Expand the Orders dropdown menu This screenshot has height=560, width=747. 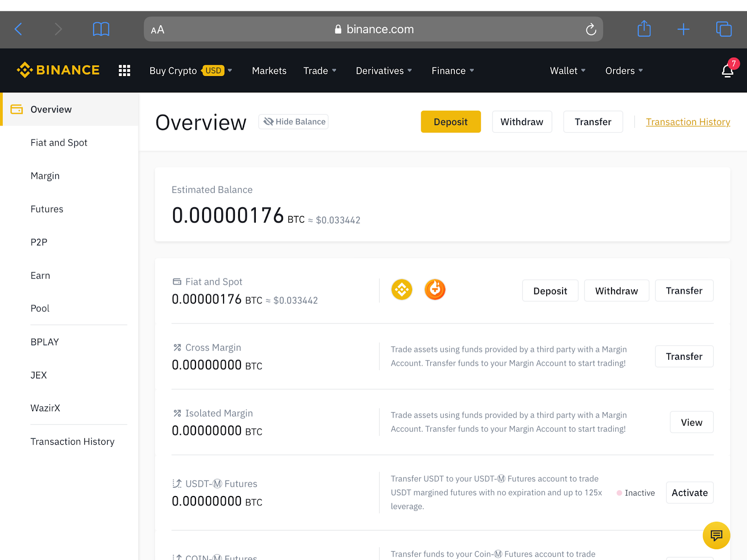click(624, 70)
